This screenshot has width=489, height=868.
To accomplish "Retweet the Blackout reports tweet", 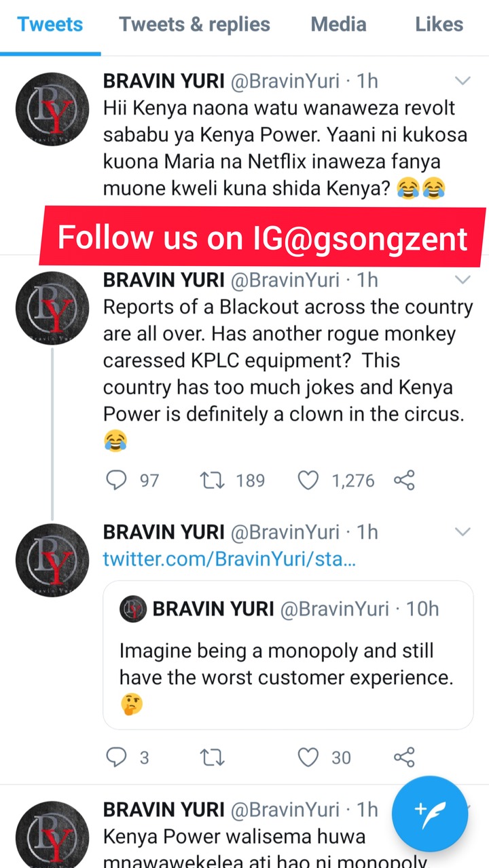I will [x=212, y=480].
